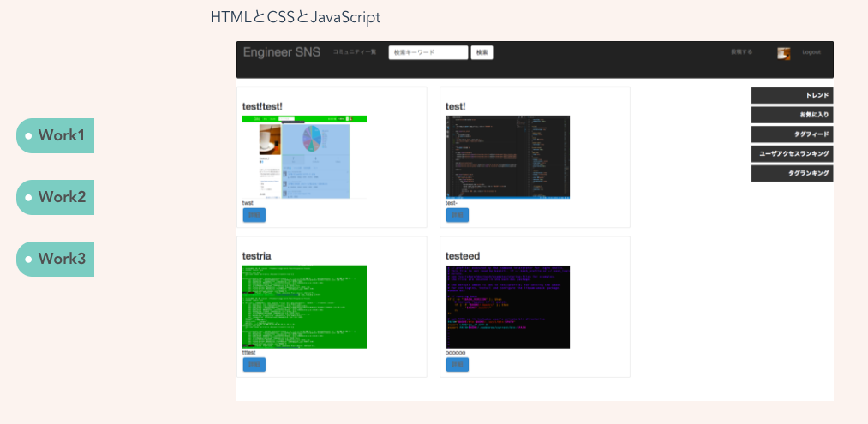Click the user avatar icon in navbar
The image size is (868, 424).
[x=783, y=53]
